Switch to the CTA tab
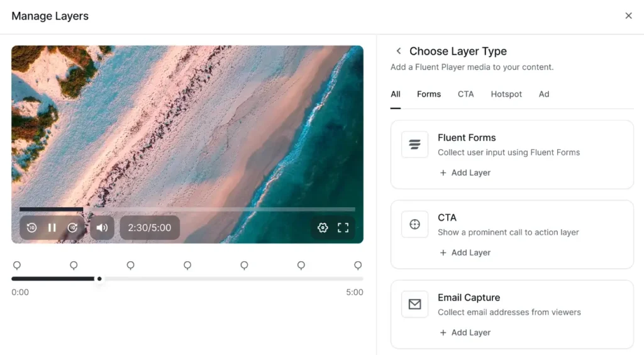 (x=466, y=94)
